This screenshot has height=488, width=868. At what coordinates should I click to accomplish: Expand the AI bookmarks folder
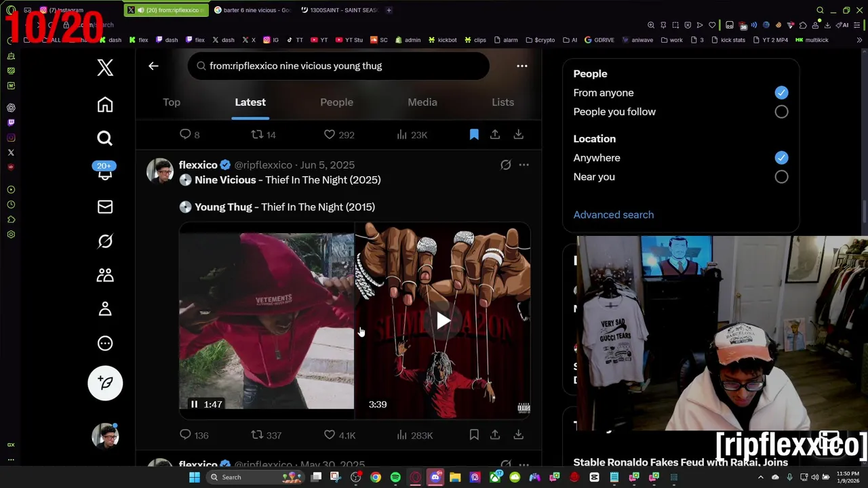point(570,40)
